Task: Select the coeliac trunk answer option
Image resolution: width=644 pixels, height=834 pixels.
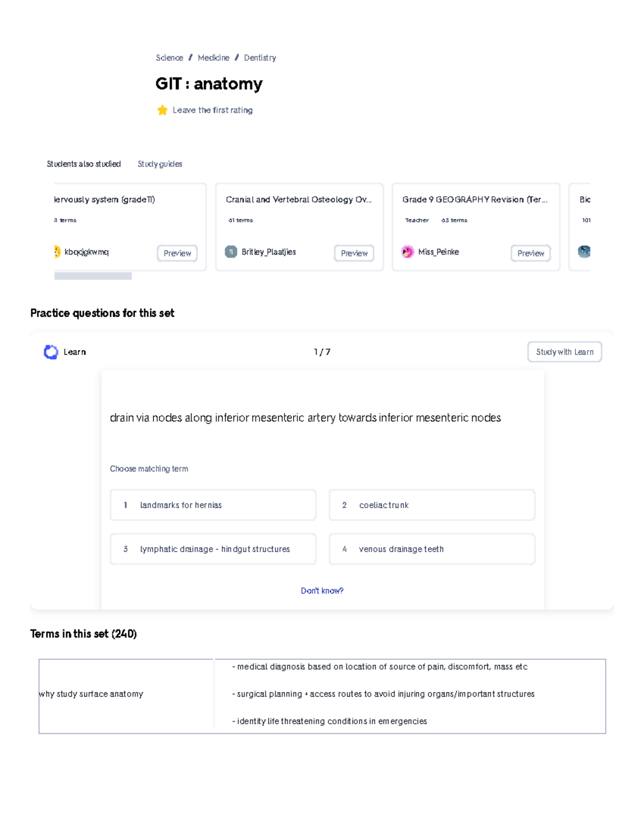Action: click(x=431, y=505)
